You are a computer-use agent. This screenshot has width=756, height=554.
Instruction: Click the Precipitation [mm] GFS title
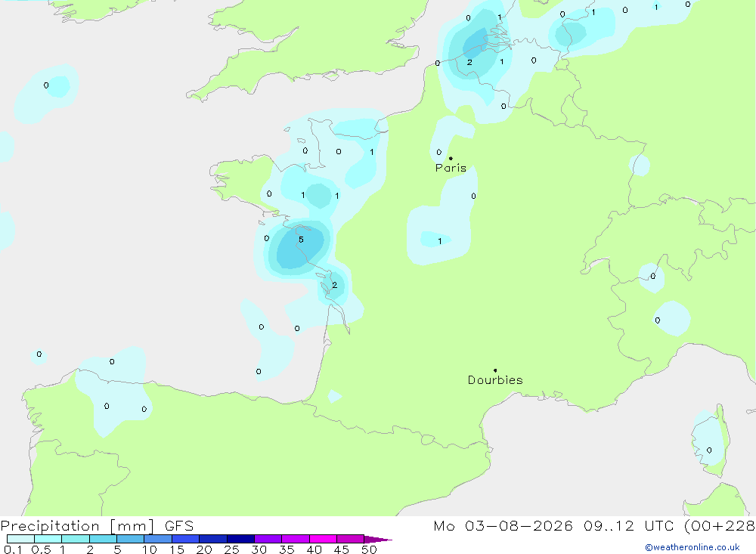tap(97, 525)
